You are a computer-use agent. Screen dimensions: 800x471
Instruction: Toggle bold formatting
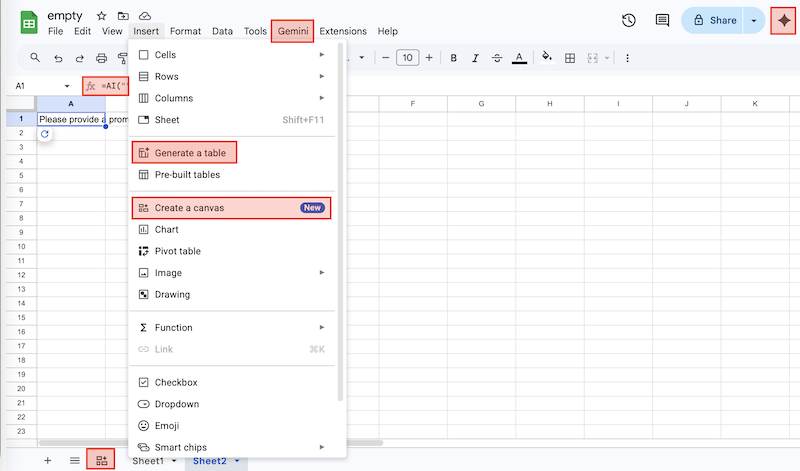(453, 58)
